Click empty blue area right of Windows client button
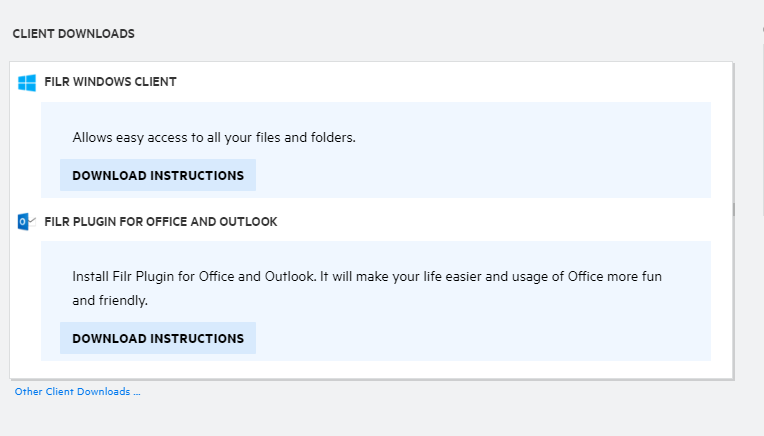 (x=480, y=175)
